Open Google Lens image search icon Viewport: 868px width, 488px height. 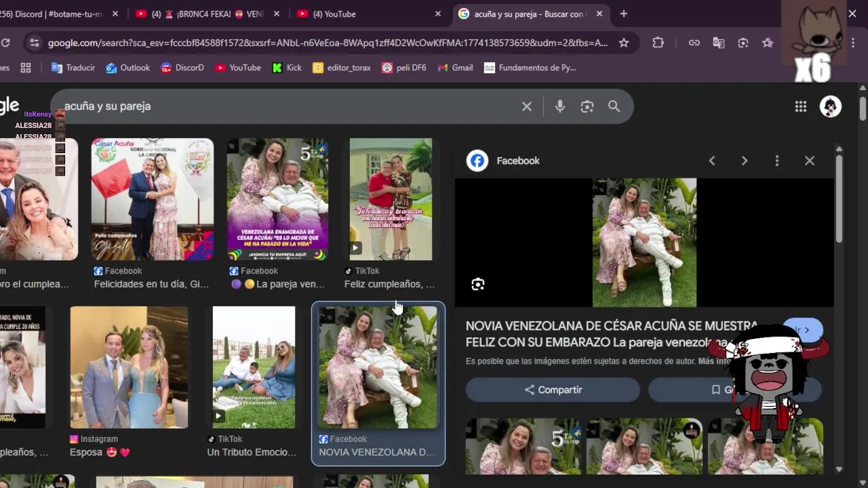tap(587, 106)
